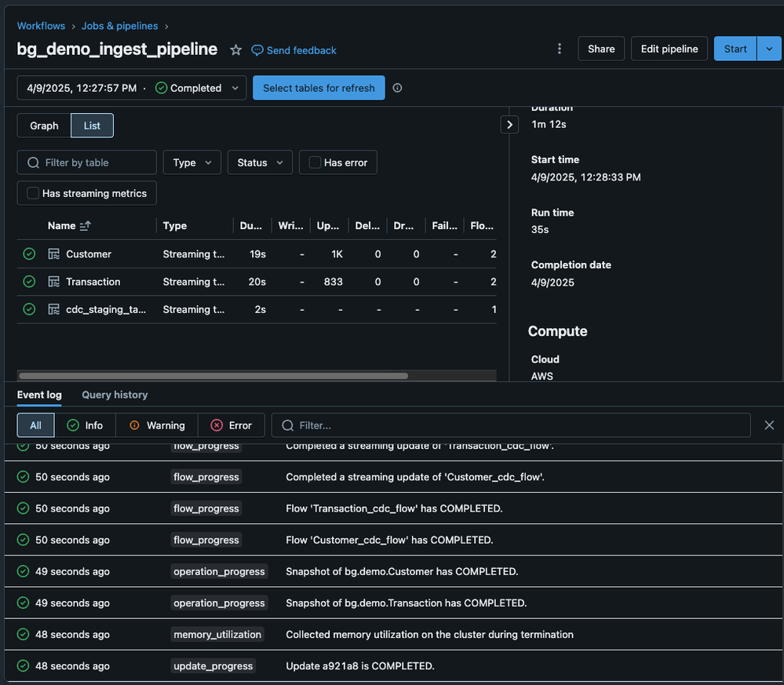The height and width of the screenshot is (685, 784).
Task: Open the Query history tab
Action: coord(115,395)
